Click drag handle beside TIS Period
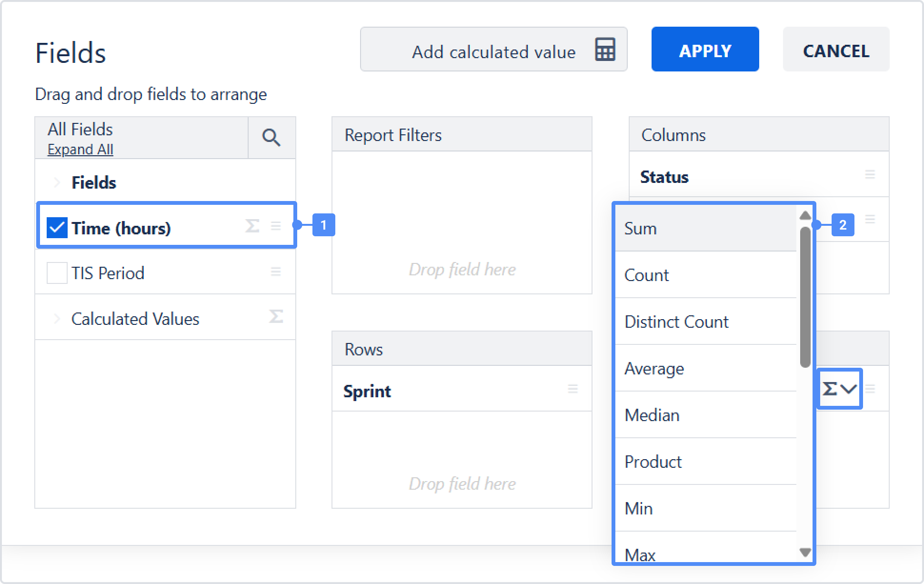This screenshot has width=924, height=584. (276, 272)
